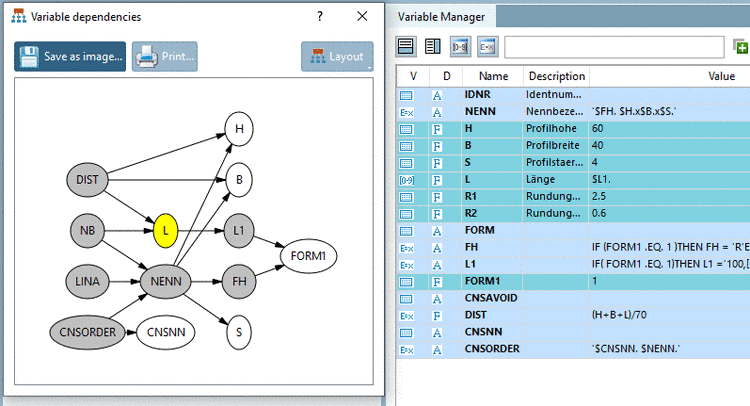Toggle the detail column view icon
750x406 pixels.
432,46
